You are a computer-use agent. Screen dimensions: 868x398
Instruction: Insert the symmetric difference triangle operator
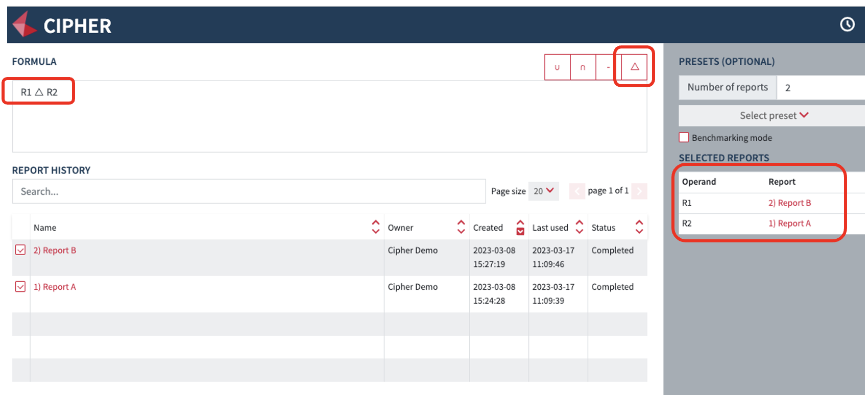click(x=635, y=67)
